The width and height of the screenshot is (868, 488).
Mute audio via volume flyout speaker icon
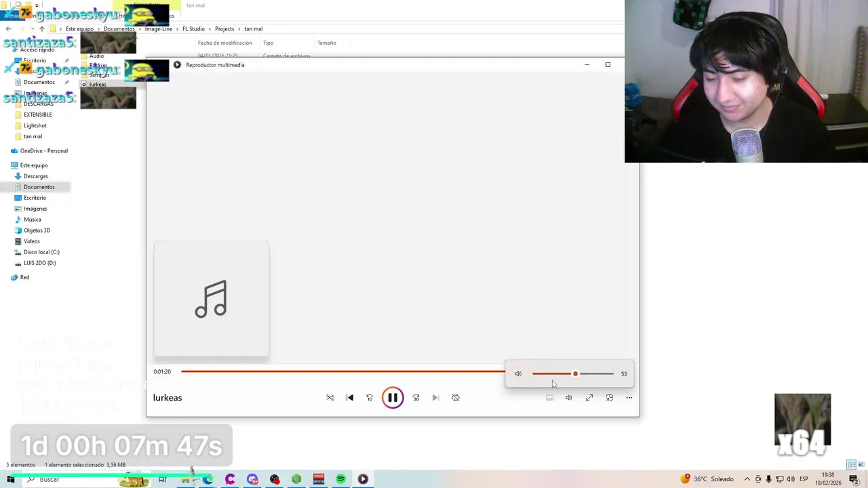tap(518, 373)
